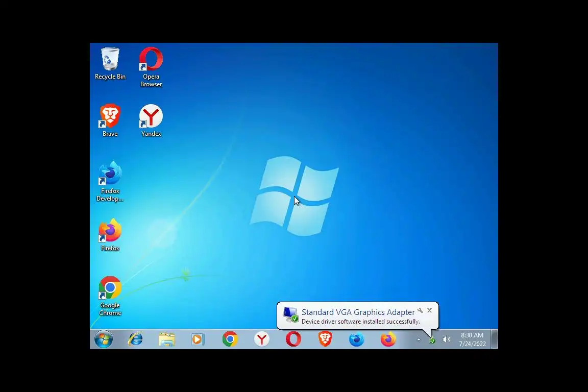
Task: Launch Firefox Developer Edition from taskbar
Action: coord(356,339)
